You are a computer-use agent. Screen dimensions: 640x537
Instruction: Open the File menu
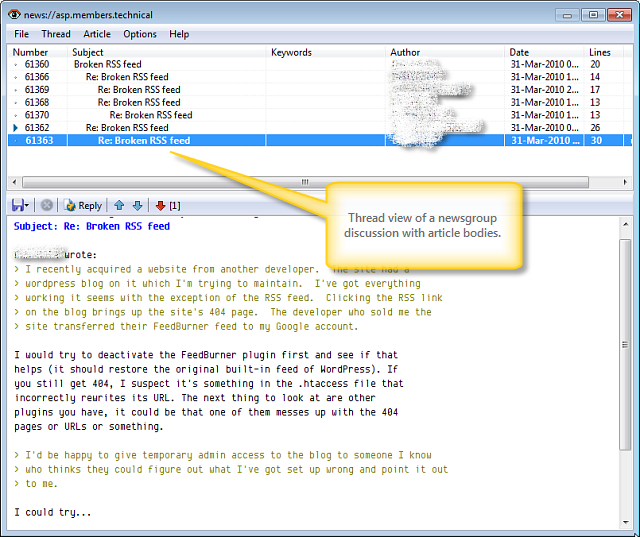[x=22, y=34]
